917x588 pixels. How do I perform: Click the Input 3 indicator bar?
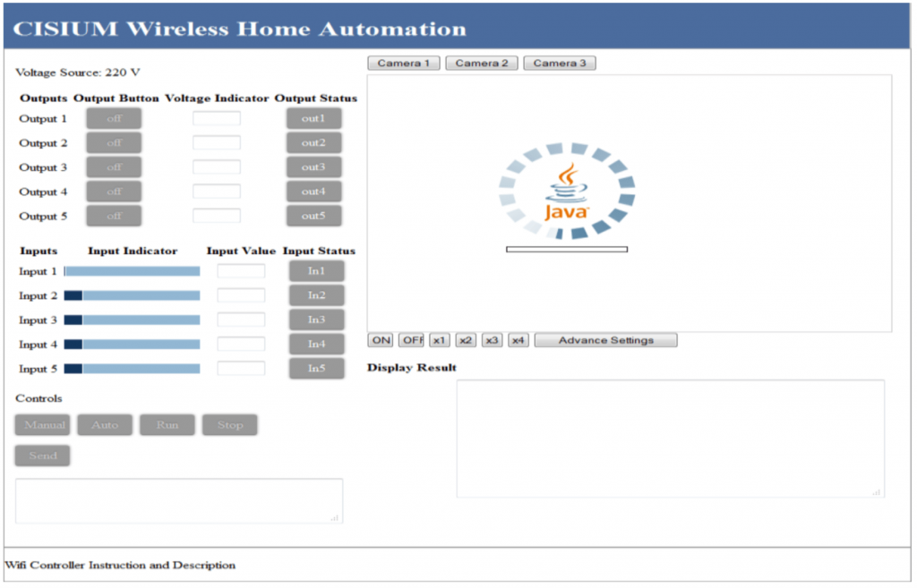click(133, 320)
